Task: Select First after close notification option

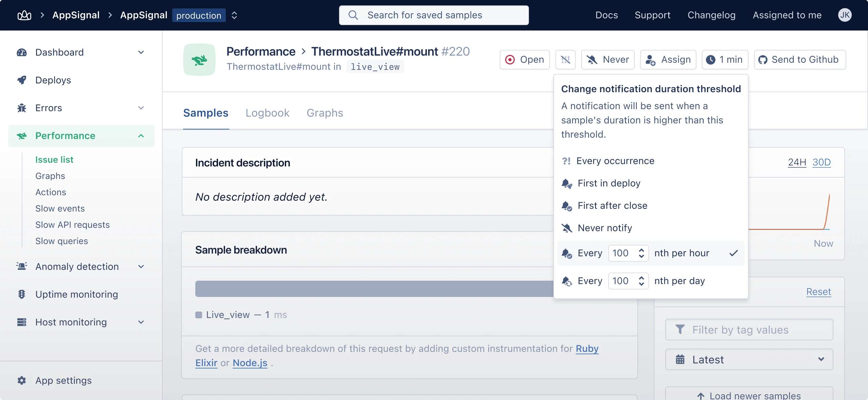Action: 651,206
